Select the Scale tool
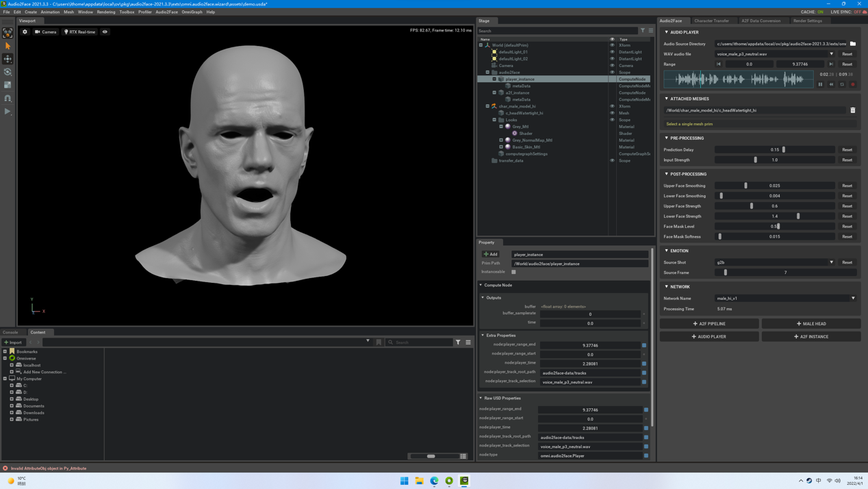The height and width of the screenshot is (489, 868). pyautogui.click(x=8, y=85)
